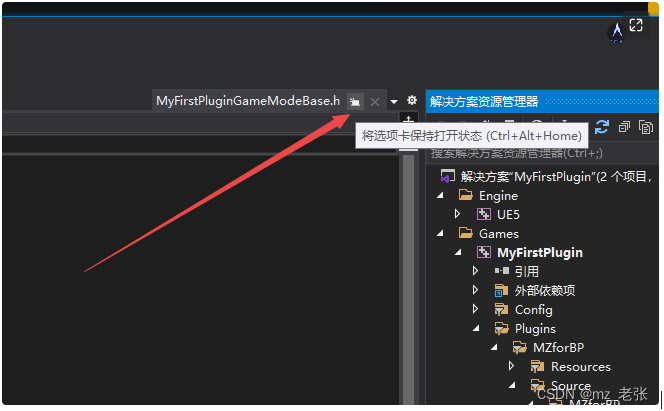The image size is (664, 411).
Task: Click the round badge icon beside fullscreen
Action: [x=617, y=32]
